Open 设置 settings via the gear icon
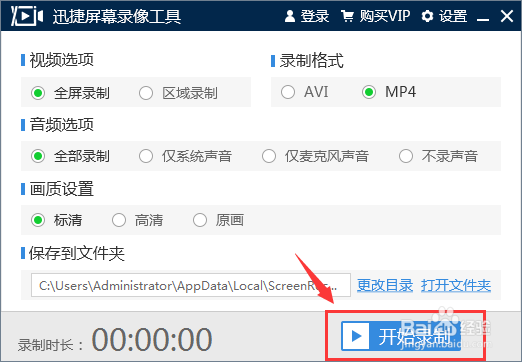 pos(427,16)
